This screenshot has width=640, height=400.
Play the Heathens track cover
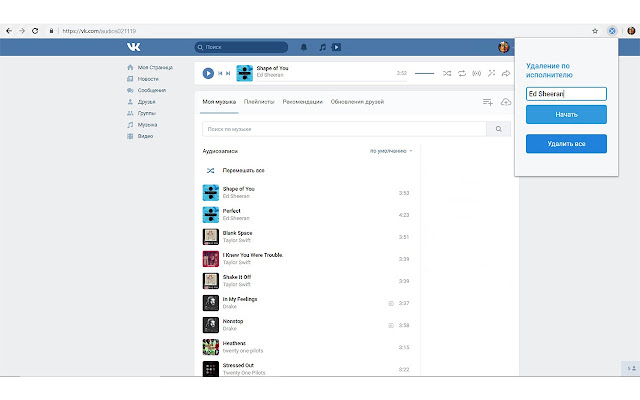[211, 347]
